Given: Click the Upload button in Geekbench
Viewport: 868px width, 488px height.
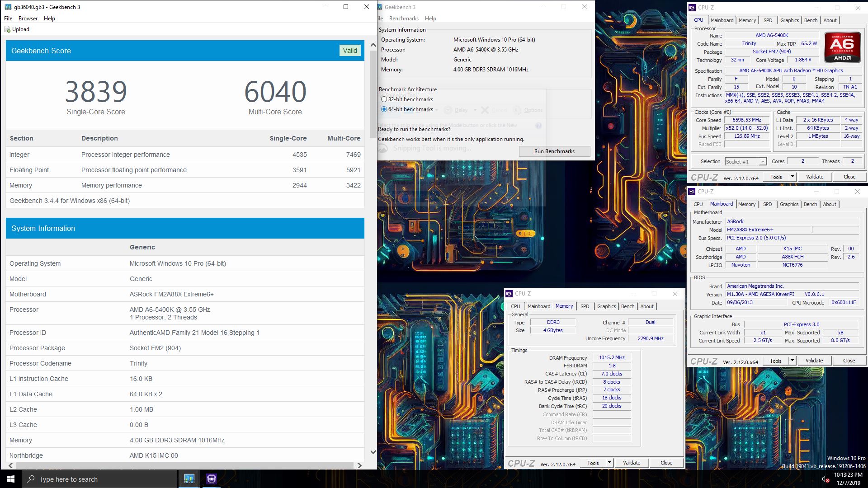Looking at the screenshot, I should (x=17, y=29).
